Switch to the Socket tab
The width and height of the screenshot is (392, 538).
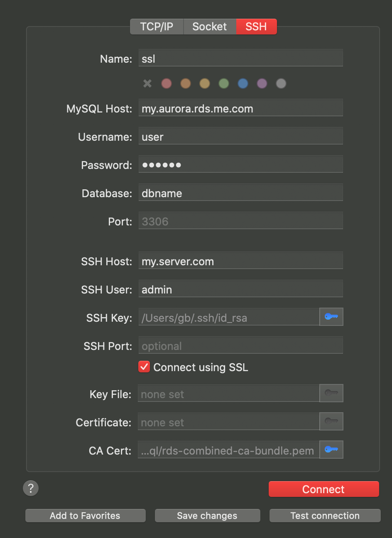click(x=210, y=27)
